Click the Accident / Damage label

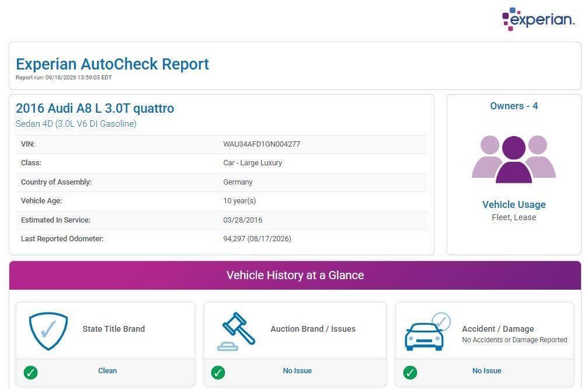coord(498,329)
